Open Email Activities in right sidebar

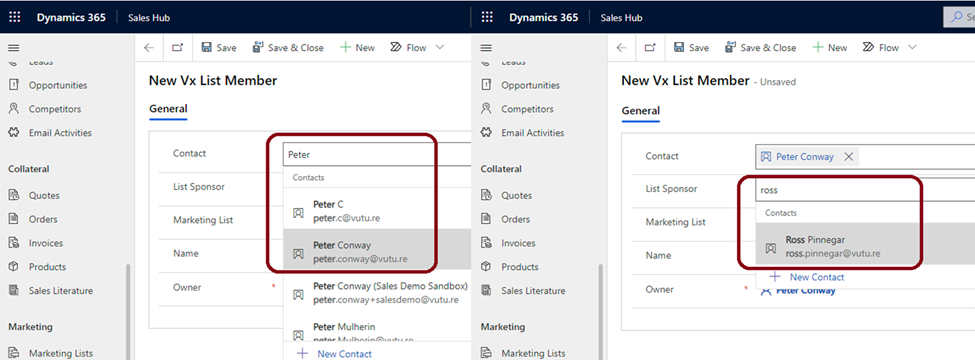click(522, 132)
